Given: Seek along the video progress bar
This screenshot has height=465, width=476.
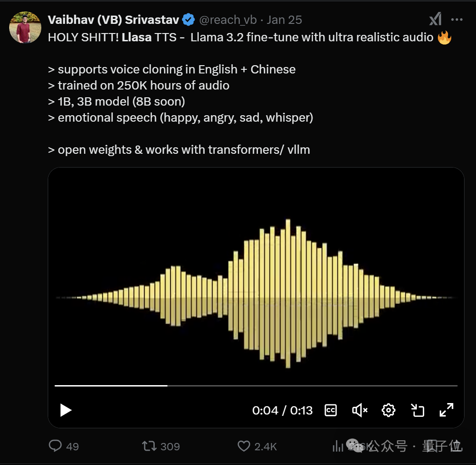Looking at the screenshot, I should tap(256, 386).
